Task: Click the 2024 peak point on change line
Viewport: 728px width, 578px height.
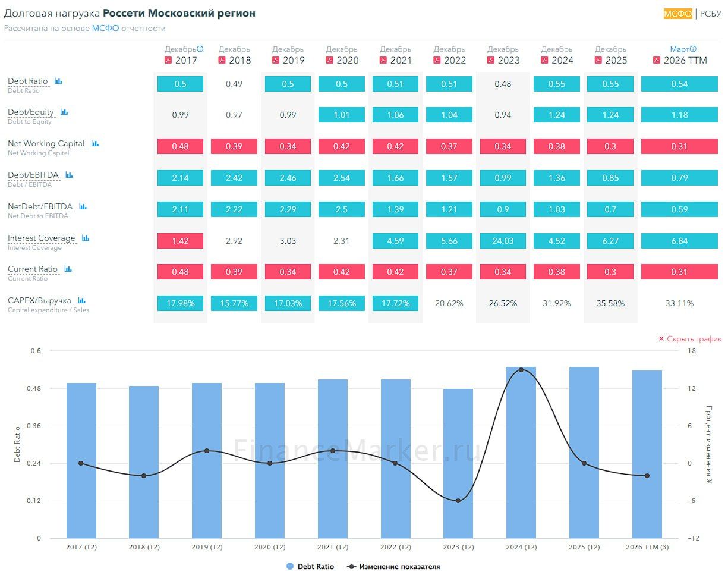Action: pos(521,370)
